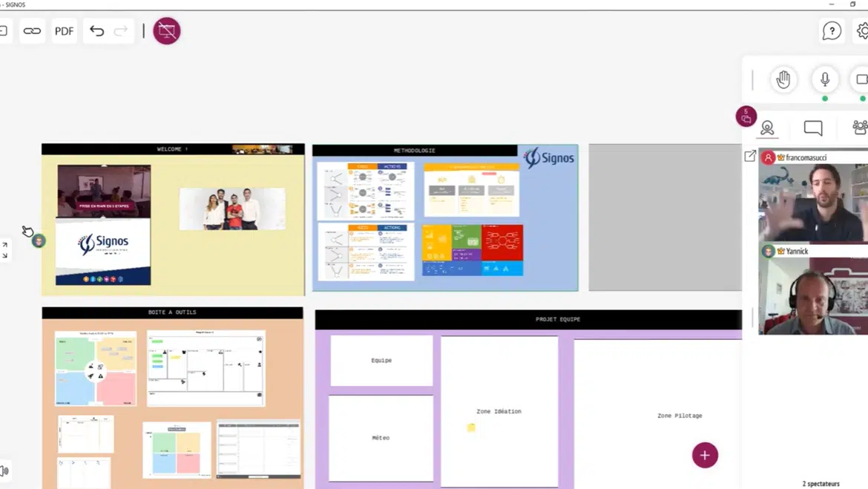
Task: Redo the undone action
Action: [x=121, y=31]
